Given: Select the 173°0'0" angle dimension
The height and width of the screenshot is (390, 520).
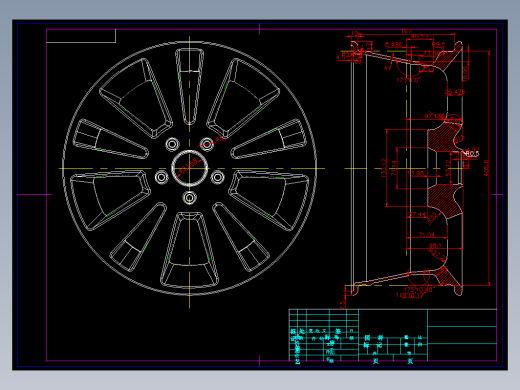Looking at the screenshot, I should pyautogui.click(x=409, y=80).
